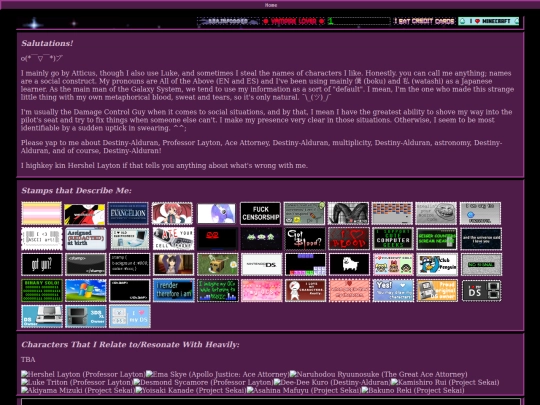Click the Kamishiro Rui character image

coord(445,382)
